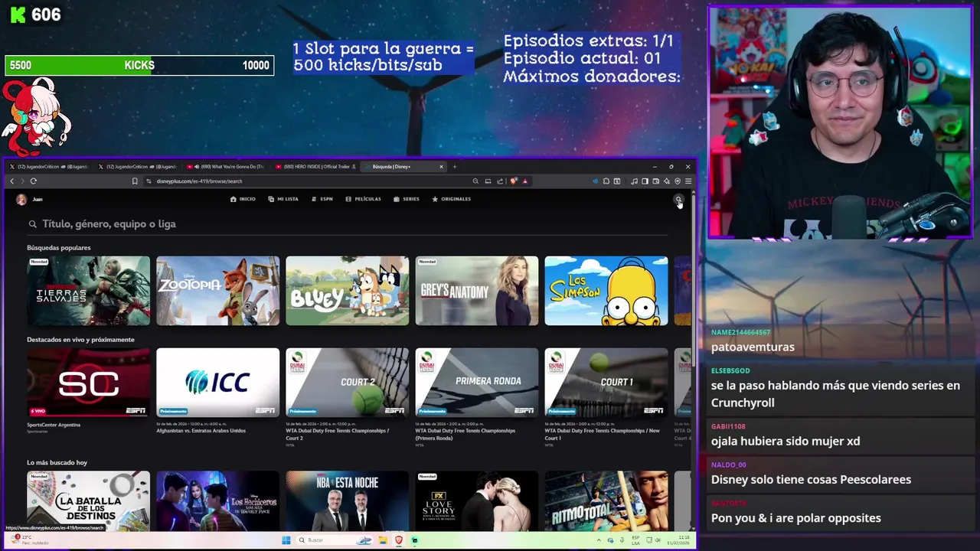Toggle the browser sidebar panel icon
Screen dimensions: 980x551
tap(645, 181)
